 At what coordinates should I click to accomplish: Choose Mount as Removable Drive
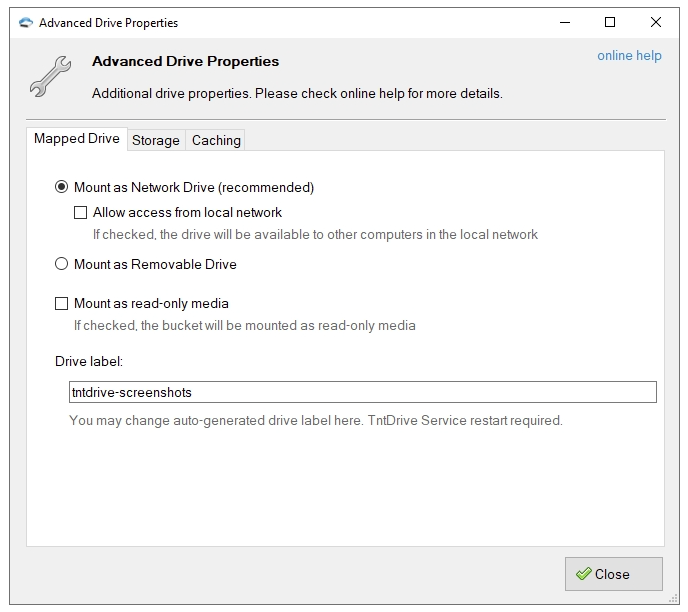[62, 264]
